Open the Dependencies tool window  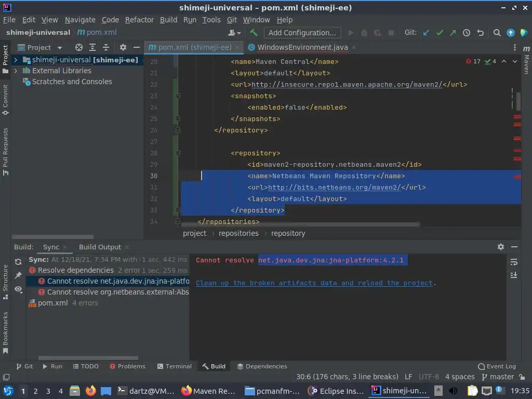pyautogui.click(x=262, y=366)
